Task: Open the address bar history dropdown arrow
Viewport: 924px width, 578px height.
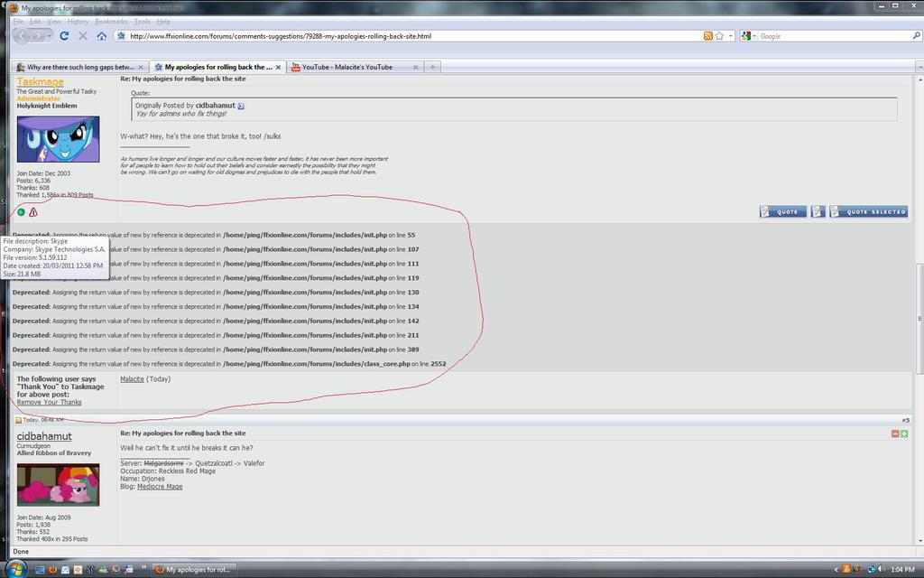Action: coord(729,36)
